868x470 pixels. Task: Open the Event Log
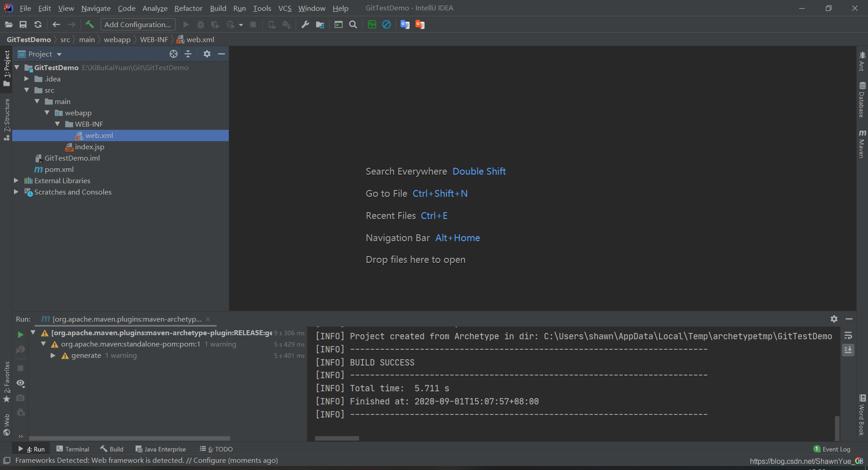pos(832,449)
